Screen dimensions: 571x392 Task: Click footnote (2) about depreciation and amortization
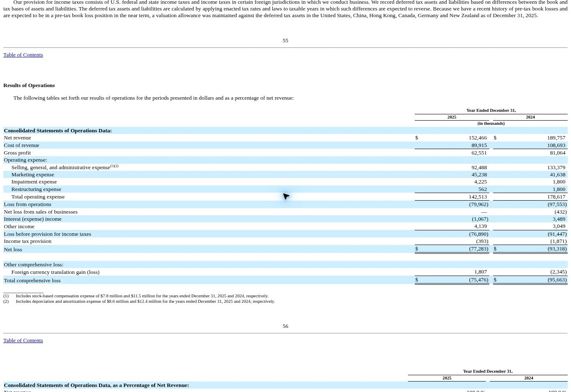pos(139,302)
